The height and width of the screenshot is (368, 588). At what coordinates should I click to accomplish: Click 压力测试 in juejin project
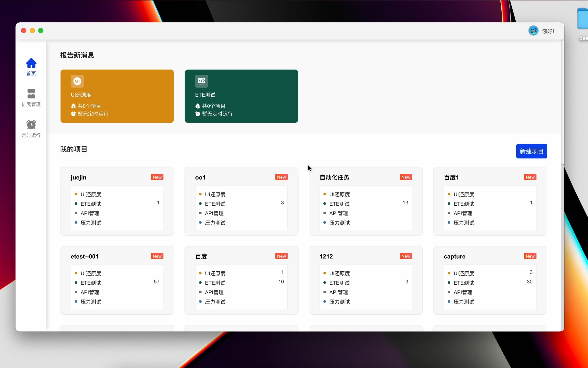(x=91, y=223)
